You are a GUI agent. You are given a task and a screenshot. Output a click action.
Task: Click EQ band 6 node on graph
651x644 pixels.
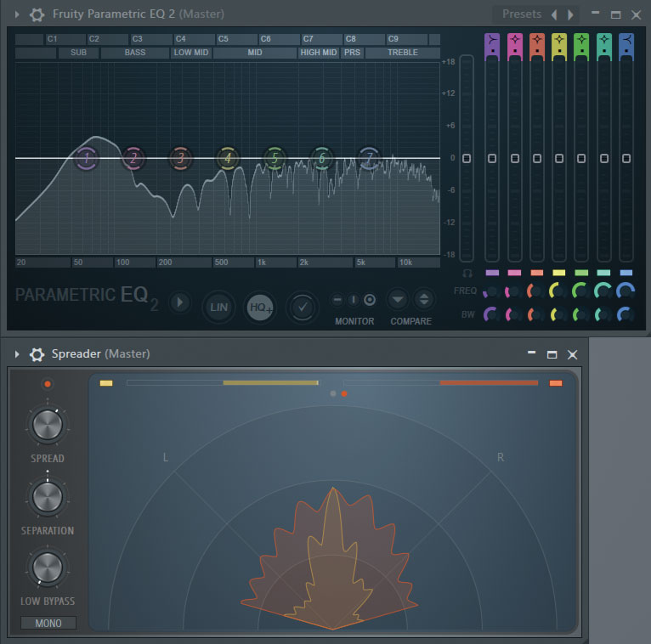[x=322, y=158]
